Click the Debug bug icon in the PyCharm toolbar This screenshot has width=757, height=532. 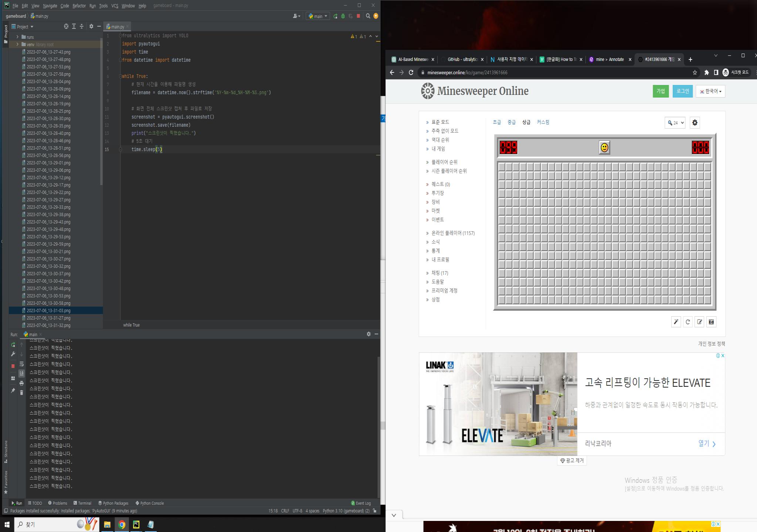tap(343, 16)
